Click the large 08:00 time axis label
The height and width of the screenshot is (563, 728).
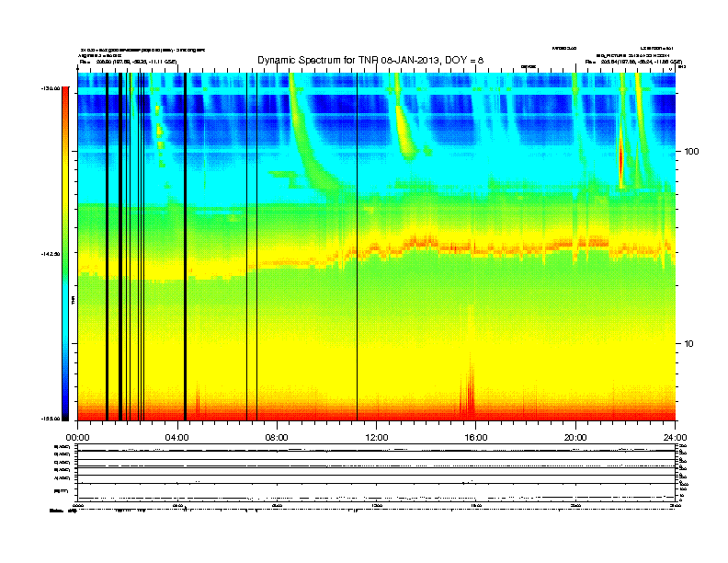[277, 437]
